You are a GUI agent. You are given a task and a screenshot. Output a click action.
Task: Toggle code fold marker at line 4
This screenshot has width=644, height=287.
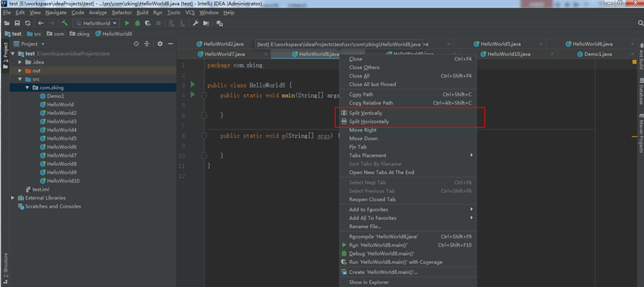point(204,96)
